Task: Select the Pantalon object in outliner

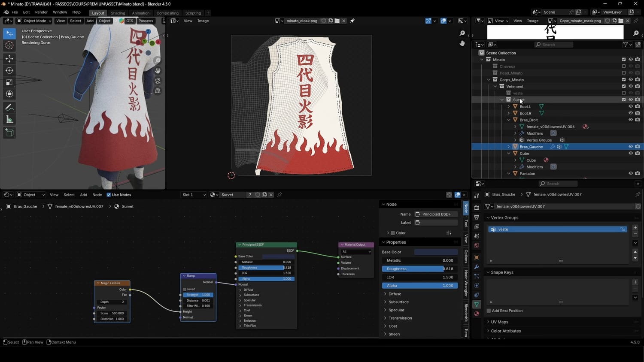Action: pos(527,174)
